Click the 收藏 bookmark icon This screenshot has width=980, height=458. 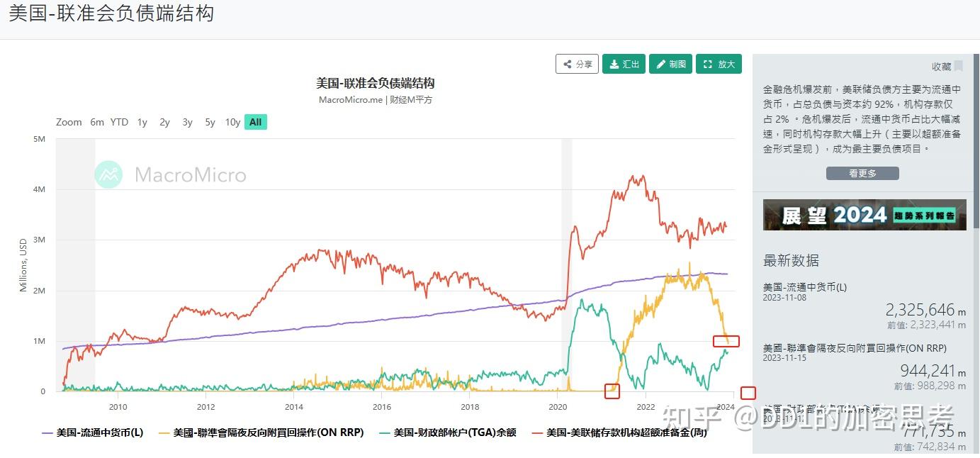click(x=958, y=65)
